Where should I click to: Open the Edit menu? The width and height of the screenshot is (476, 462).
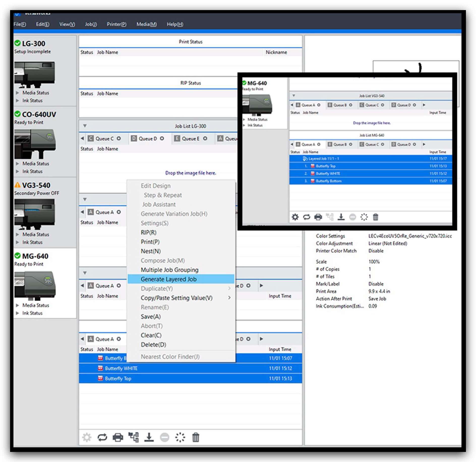[x=43, y=24]
